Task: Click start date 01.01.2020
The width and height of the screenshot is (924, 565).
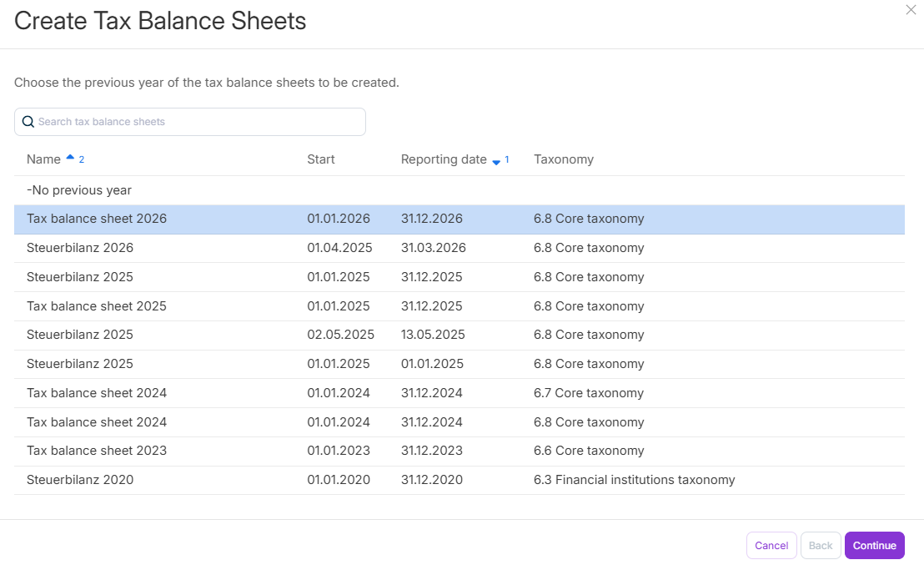Action: (339, 480)
